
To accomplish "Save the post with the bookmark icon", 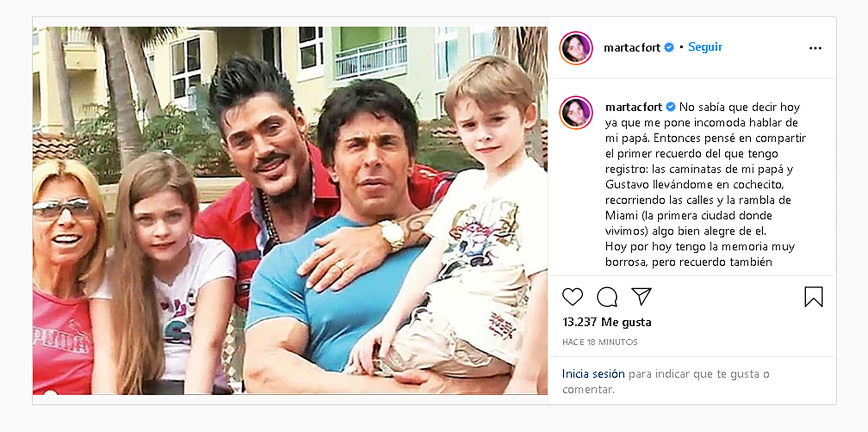I will [x=813, y=297].
